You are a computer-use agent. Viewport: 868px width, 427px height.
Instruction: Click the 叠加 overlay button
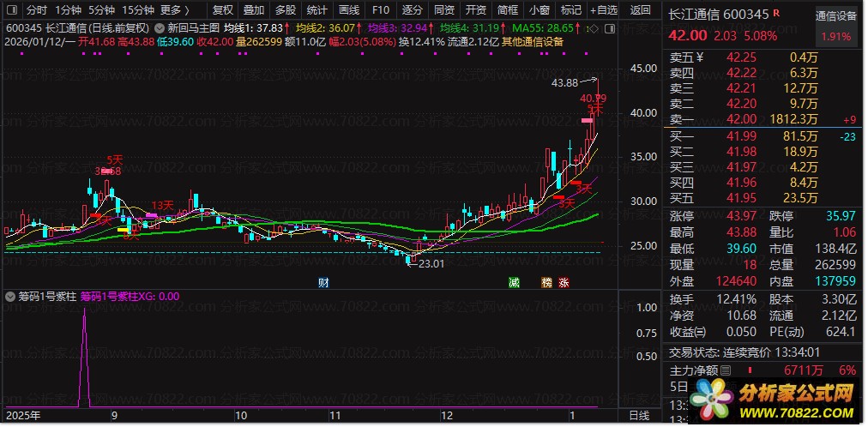tap(254, 10)
